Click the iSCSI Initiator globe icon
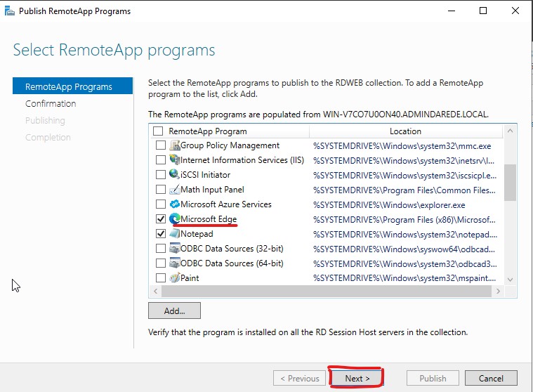This screenshot has height=392, width=533. (174, 174)
